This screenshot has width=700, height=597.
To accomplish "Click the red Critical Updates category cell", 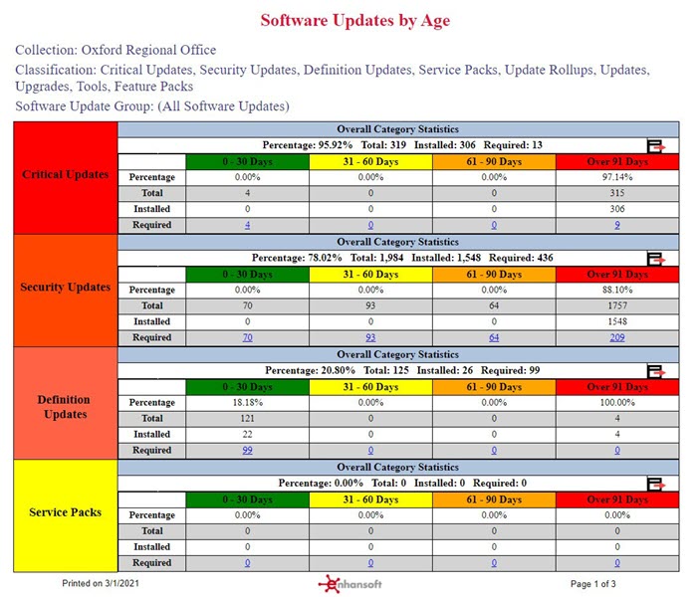I will tap(66, 177).
